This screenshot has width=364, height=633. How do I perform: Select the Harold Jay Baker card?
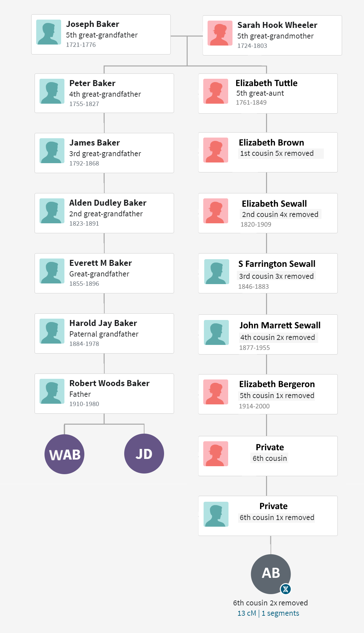coord(104,333)
